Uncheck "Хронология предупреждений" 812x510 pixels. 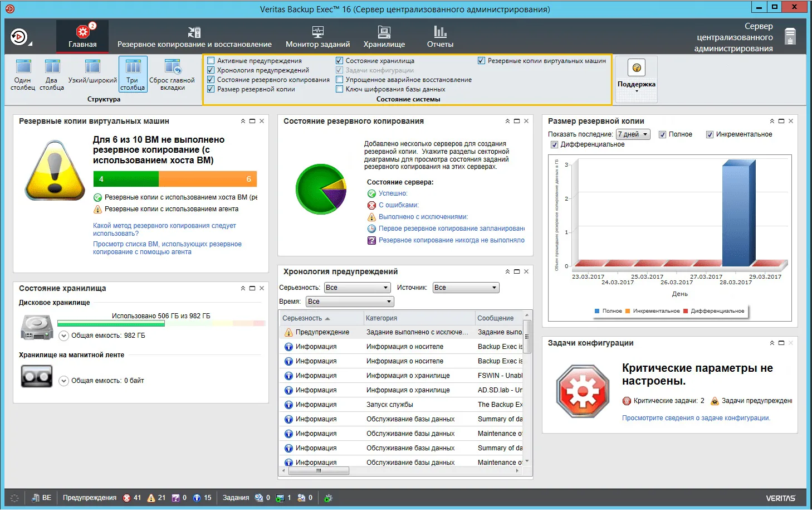(211, 70)
